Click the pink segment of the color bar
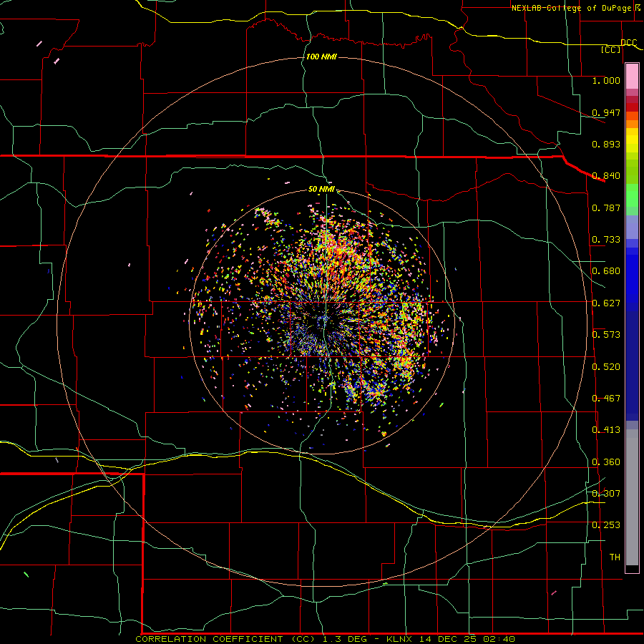The height and width of the screenshot is (644, 644). tap(632, 76)
